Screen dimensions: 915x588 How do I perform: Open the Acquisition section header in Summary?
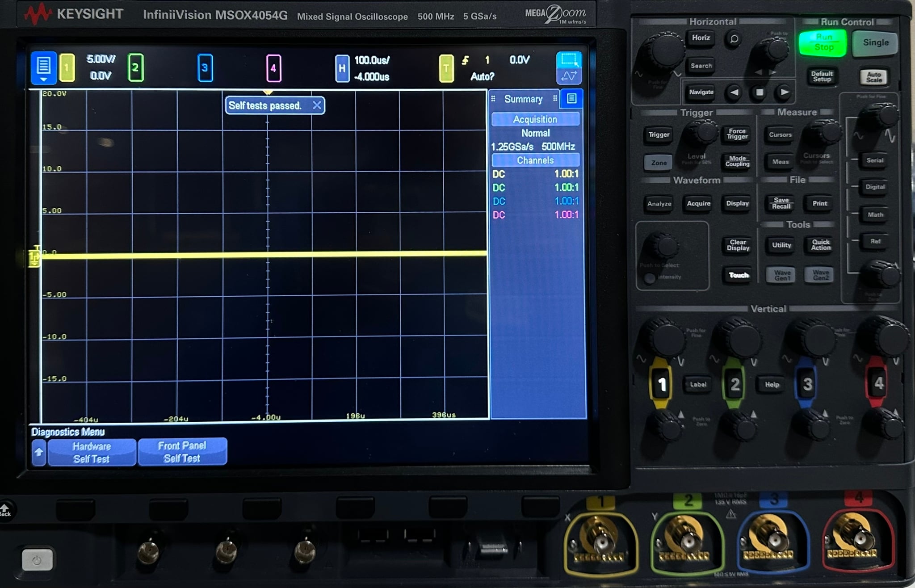coord(535,119)
